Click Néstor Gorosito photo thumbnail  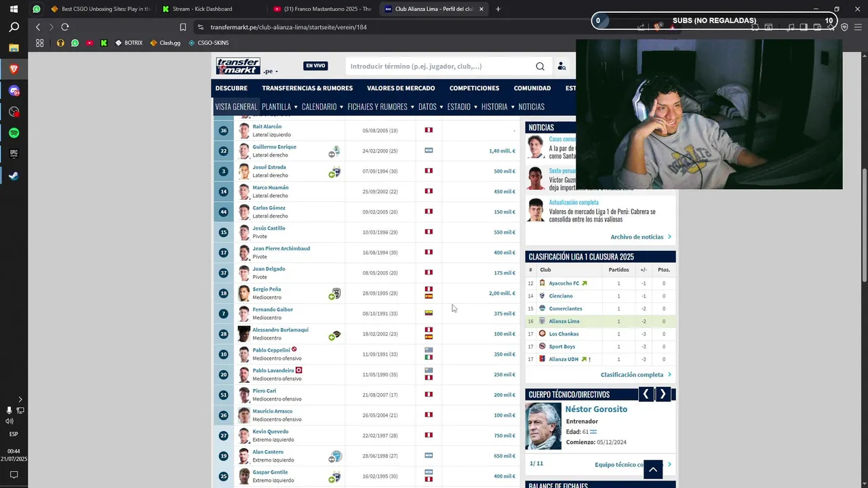544,426
